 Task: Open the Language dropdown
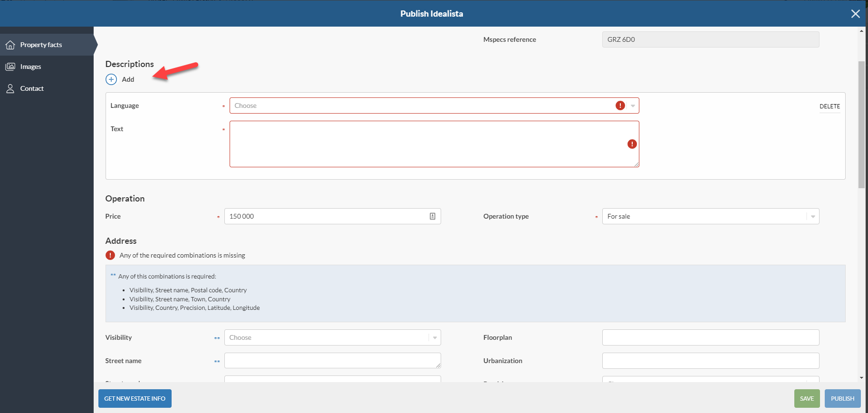click(434, 106)
